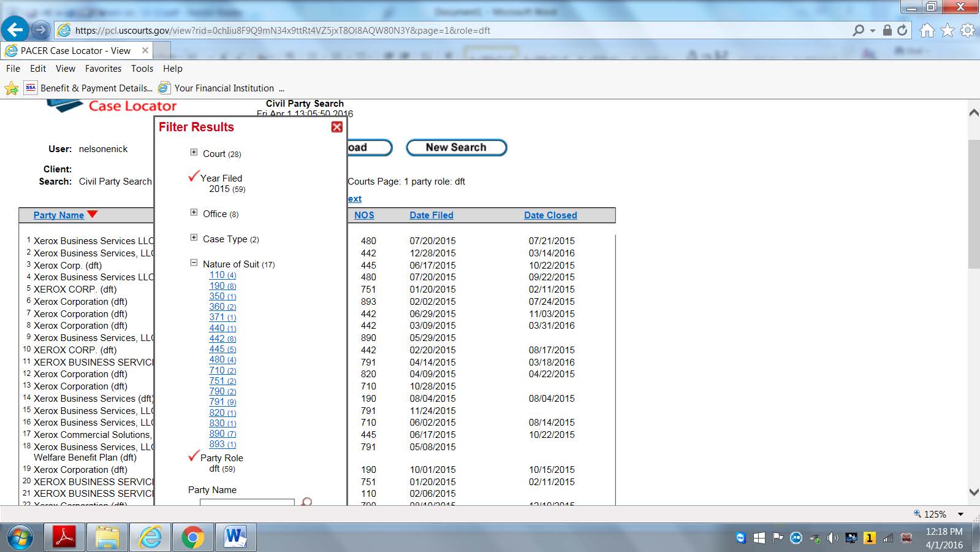Open Favorites star icon in toolbar
Screen dimensions: 980x552
click(948, 30)
